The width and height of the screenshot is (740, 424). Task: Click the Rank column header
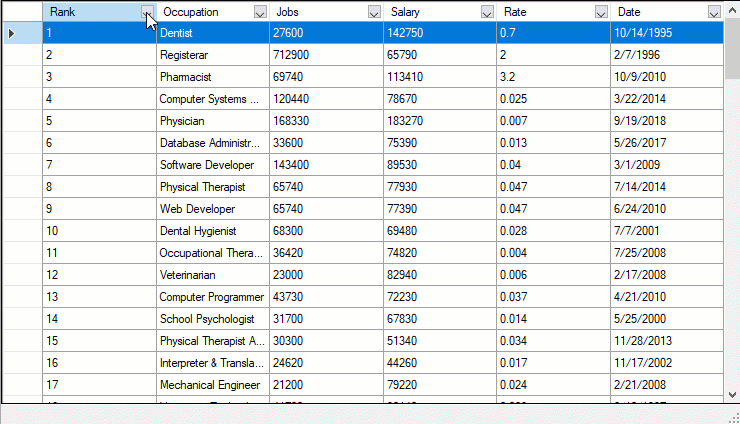(x=100, y=12)
